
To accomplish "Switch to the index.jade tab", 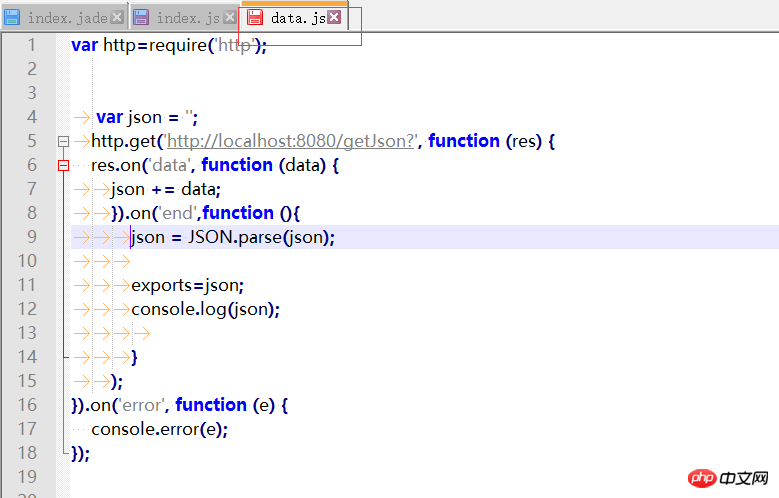I will pos(64,17).
